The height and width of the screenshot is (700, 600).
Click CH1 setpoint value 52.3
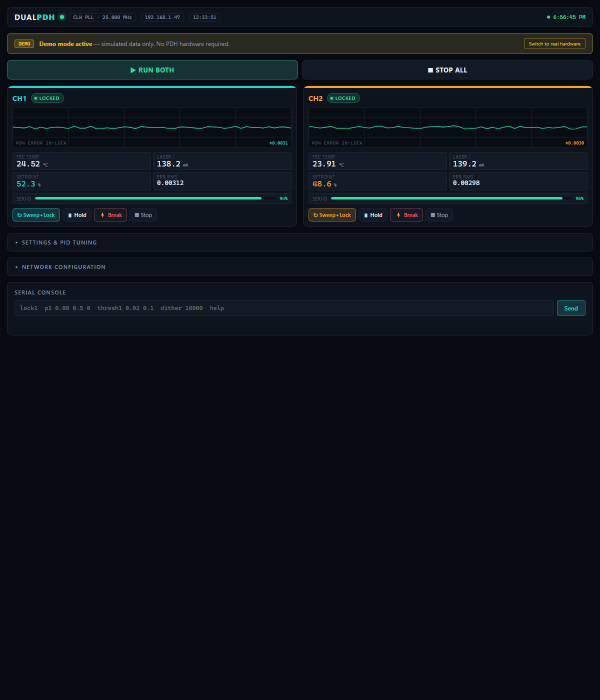pos(26,184)
